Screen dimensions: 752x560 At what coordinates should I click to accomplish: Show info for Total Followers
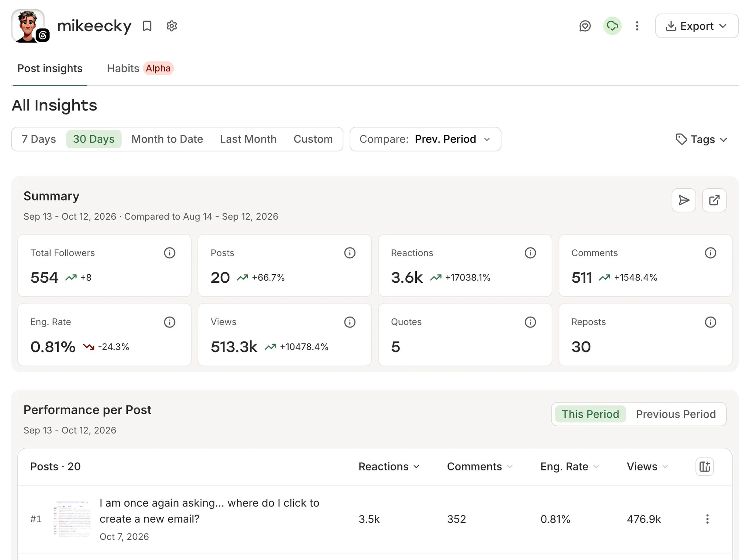(169, 253)
